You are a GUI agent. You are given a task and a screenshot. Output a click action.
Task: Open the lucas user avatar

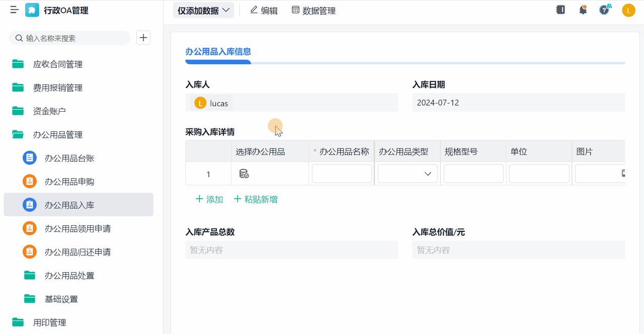click(628, 10)
